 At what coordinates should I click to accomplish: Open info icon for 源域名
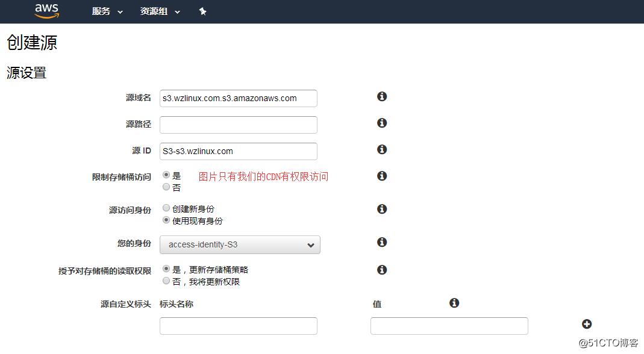(x=382, y=96)
